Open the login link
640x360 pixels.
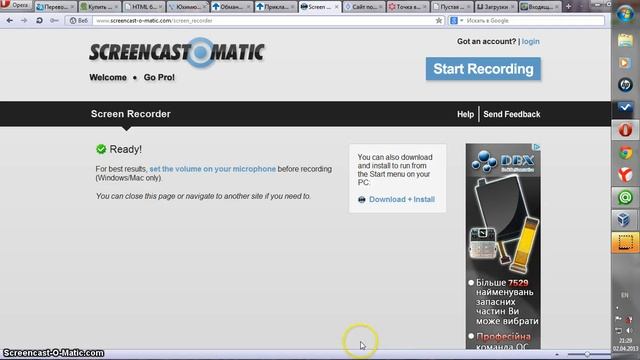pos(531,42)
